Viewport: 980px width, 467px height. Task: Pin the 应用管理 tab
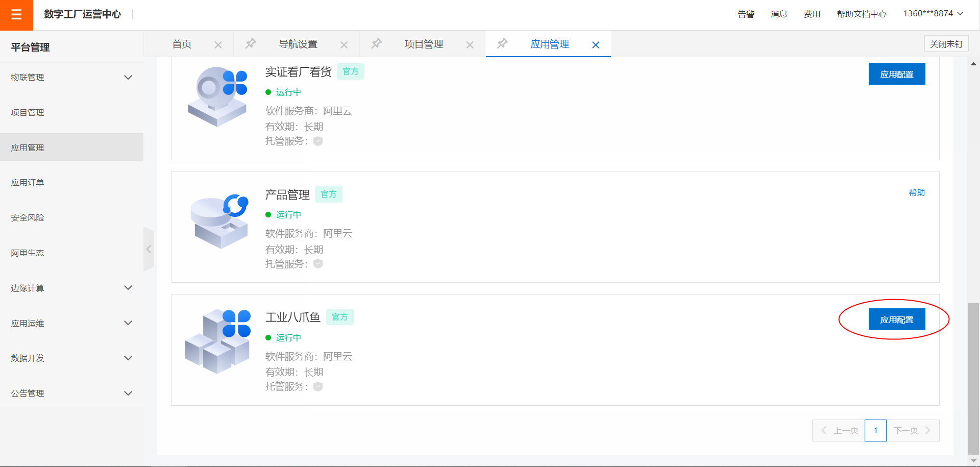pos(502,44)
